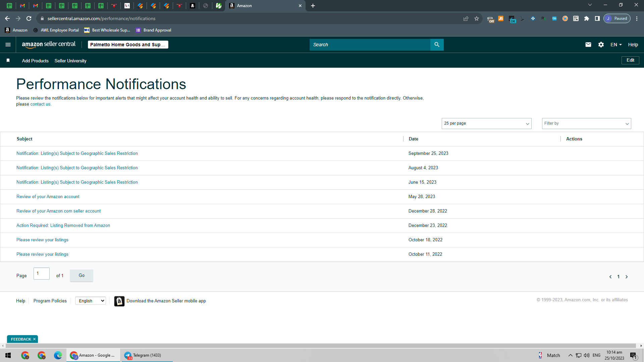The image size is (644, 362).
Task: Click the search magnifier button
Action: click(437, 45)
